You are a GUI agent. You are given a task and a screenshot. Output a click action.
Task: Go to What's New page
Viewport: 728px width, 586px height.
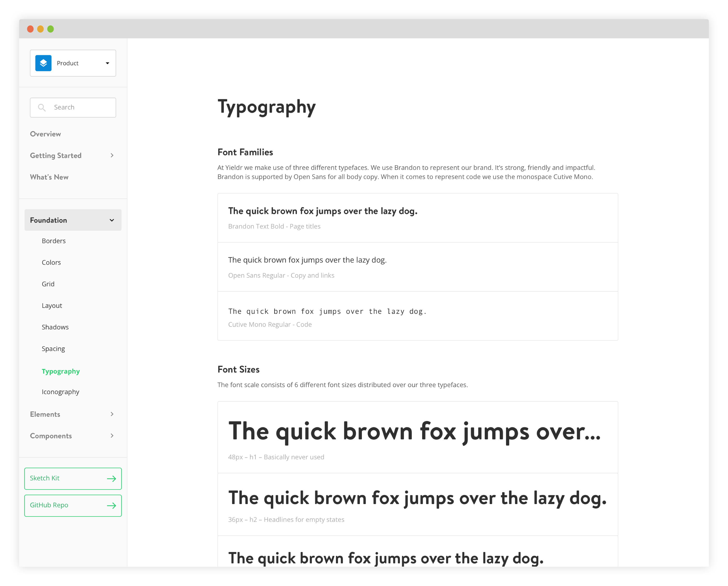tap(49, 177)
